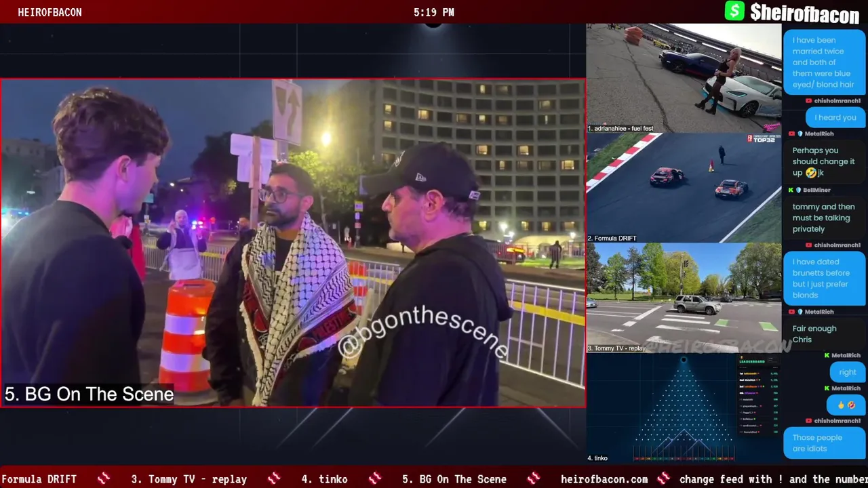Click the Kick K icon beside MetalRich above 'right'
The image size is (868, 488).
[x=827, y=356]
